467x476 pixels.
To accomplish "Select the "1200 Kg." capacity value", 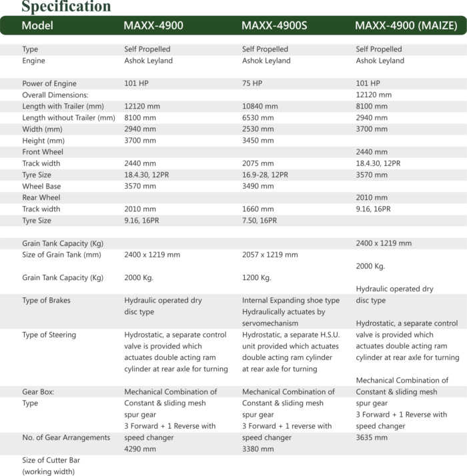I will tap(256, 278).
